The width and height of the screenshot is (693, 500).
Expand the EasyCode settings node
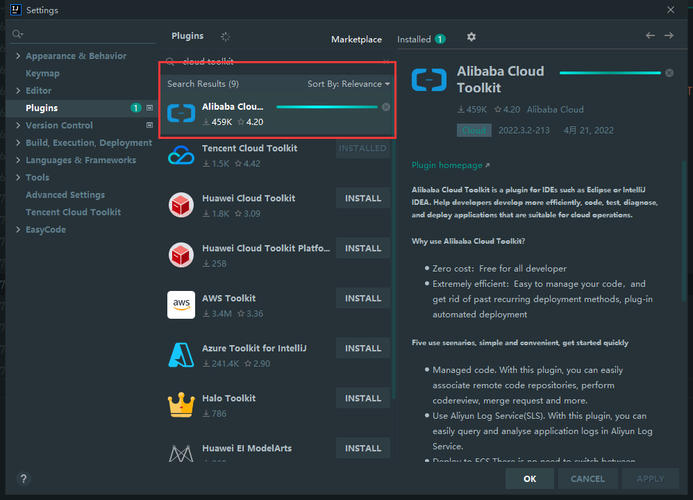(x=18, y=229)
